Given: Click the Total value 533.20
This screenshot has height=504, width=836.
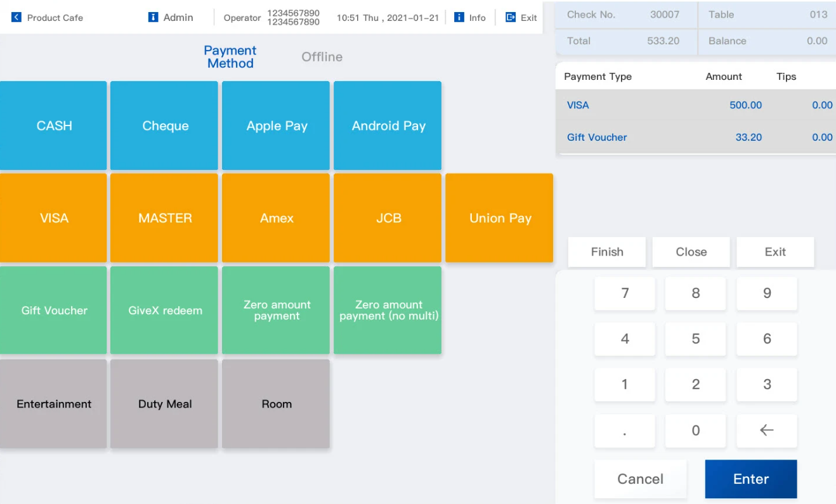Looking at the screenshot, I should tap(663, 41).
